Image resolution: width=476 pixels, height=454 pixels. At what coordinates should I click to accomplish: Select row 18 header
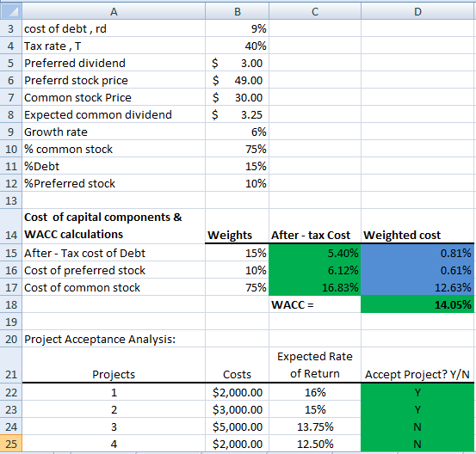[11, 304]
